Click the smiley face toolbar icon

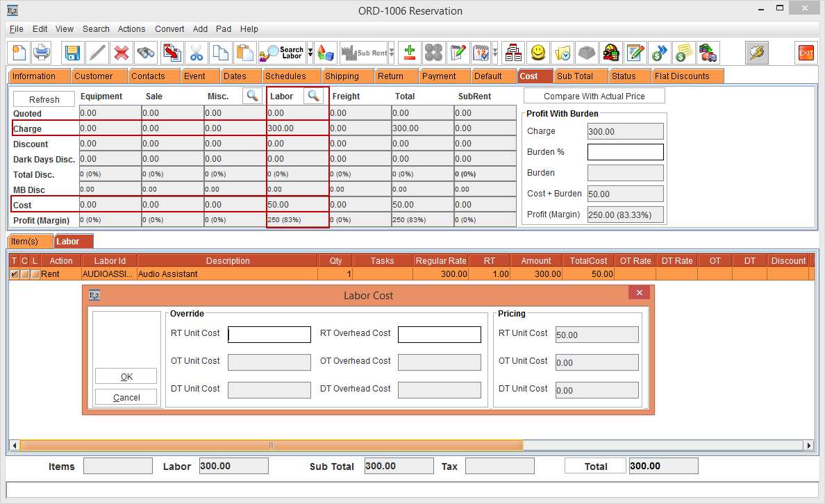tap(538, 53)
